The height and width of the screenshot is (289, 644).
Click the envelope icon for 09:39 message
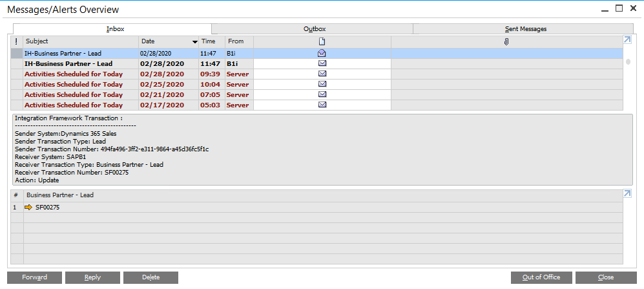[322, 74]
